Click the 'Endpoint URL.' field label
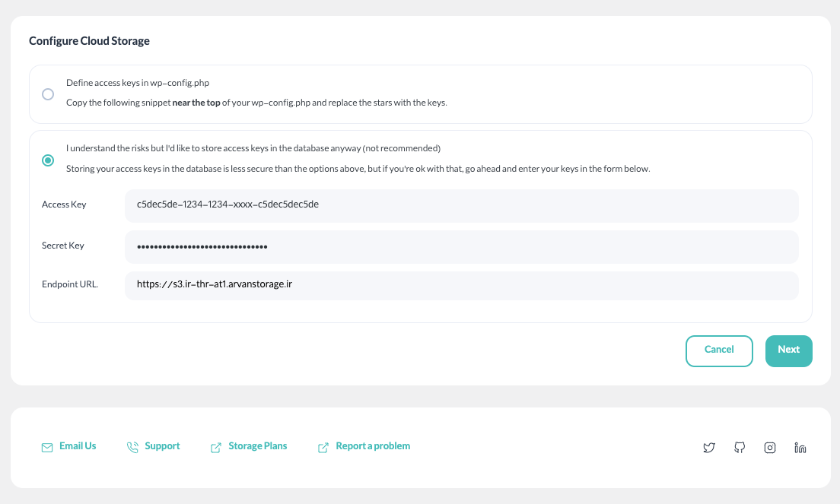 click(70, 284)
